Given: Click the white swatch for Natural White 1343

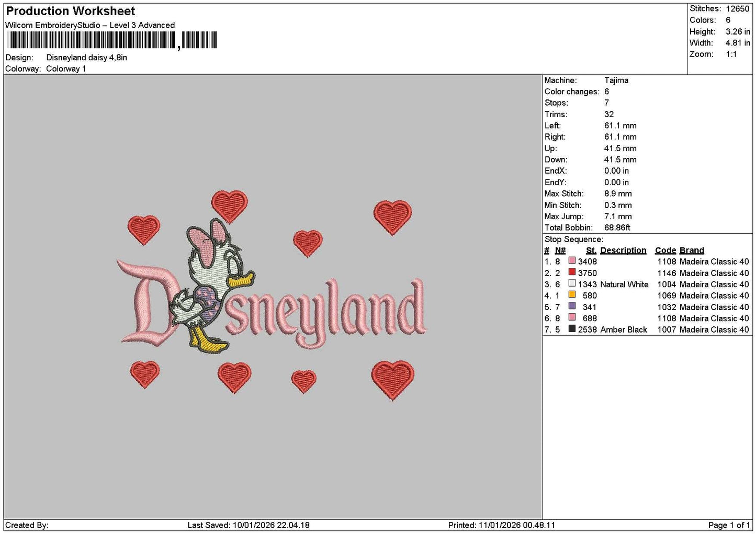Looking at the screenshot, I should (x=572, y=283).
